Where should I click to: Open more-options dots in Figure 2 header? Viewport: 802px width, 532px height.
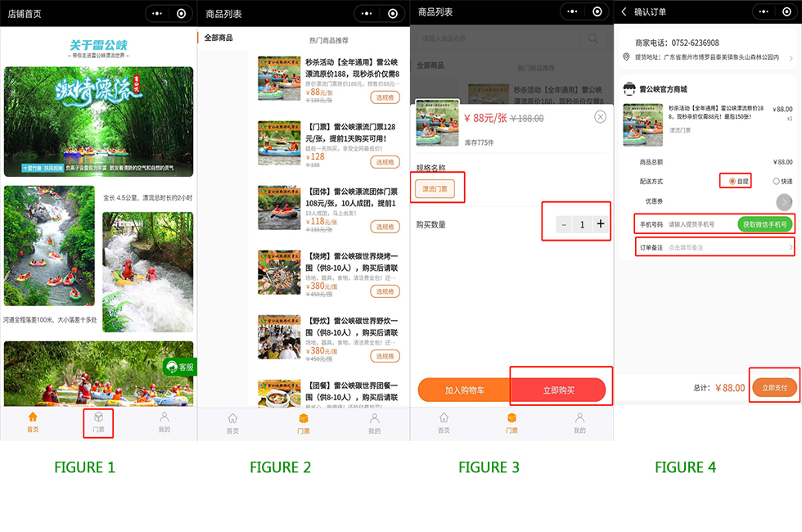pyautogui.click(x=367, y=14)
